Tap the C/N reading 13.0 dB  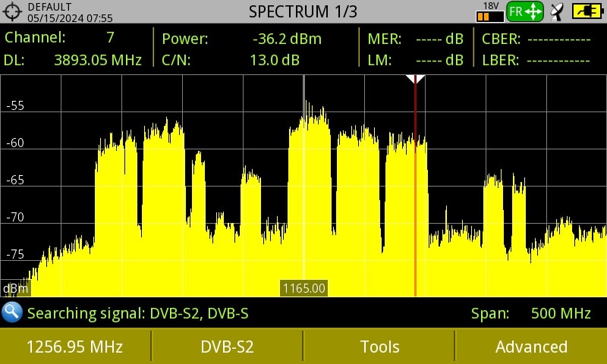click(x=275, y=60)
